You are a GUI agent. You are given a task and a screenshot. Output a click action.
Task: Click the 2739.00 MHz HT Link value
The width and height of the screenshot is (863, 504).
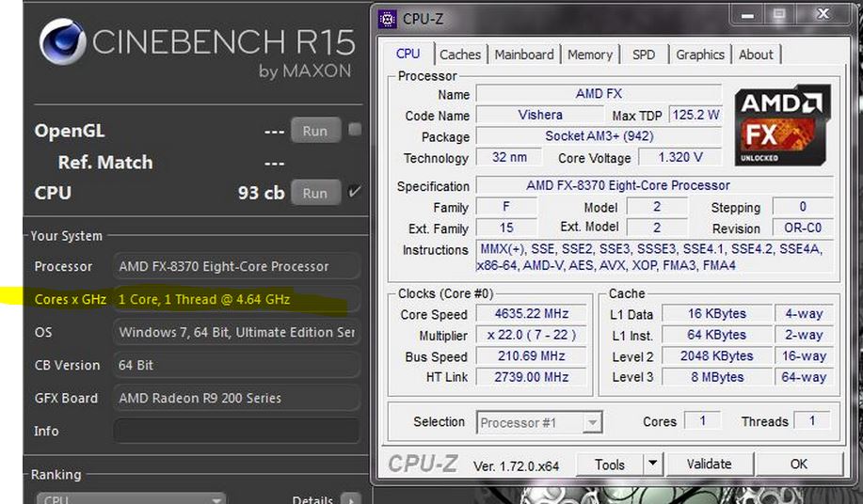click(x=531, y=377)
